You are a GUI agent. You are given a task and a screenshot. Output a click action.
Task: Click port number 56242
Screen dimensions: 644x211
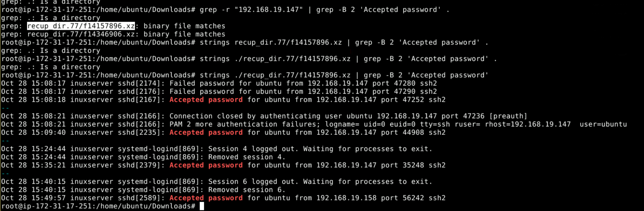(413, 198)
